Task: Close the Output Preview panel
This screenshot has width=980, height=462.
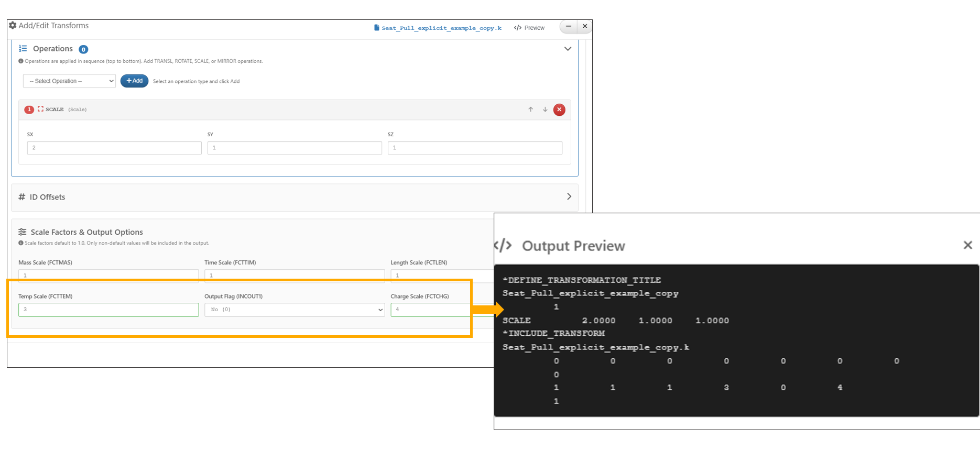Action: [967, 245]
